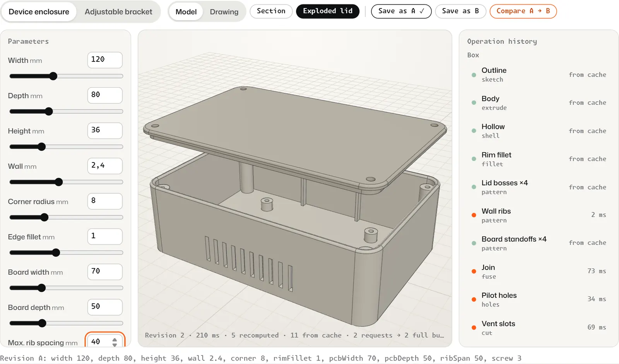619x364 pixels.
Task: Click the Board width input field
Action: 105,272
